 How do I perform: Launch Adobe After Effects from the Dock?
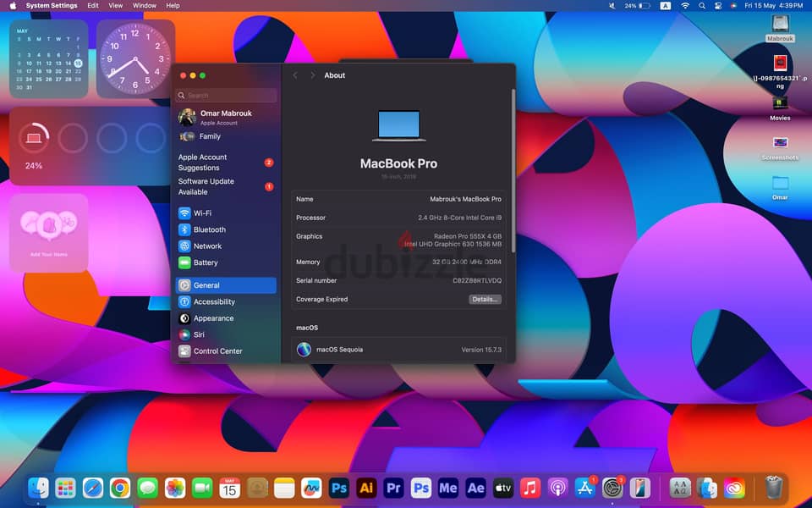[x=475, y=488]
